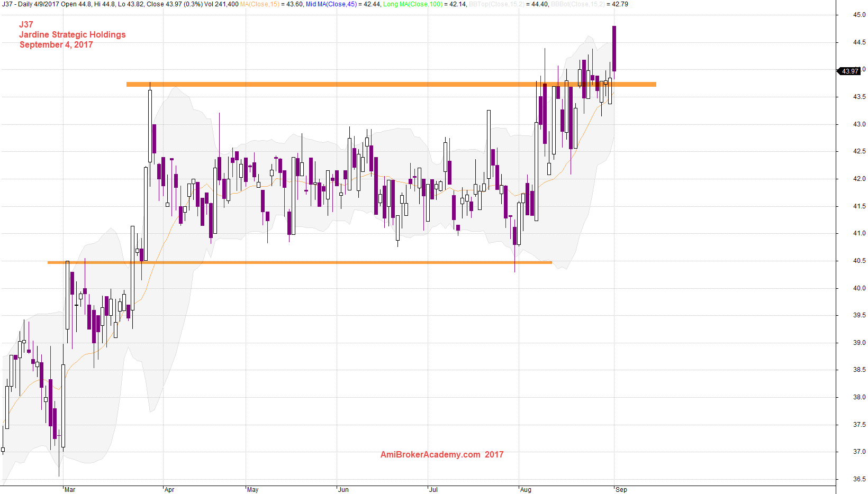The image size is (868, 494).
Task: Click the 43.5 price axis label
Action: point(860,97)
